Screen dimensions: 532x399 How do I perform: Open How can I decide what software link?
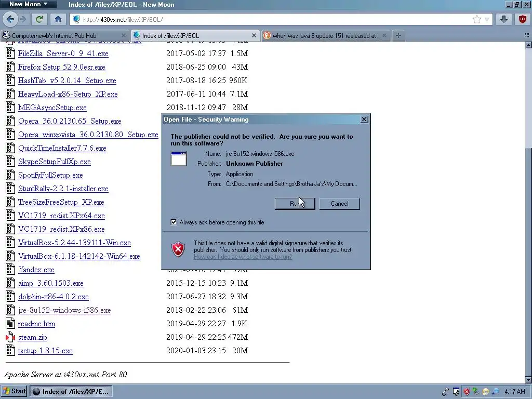point(243,257)
